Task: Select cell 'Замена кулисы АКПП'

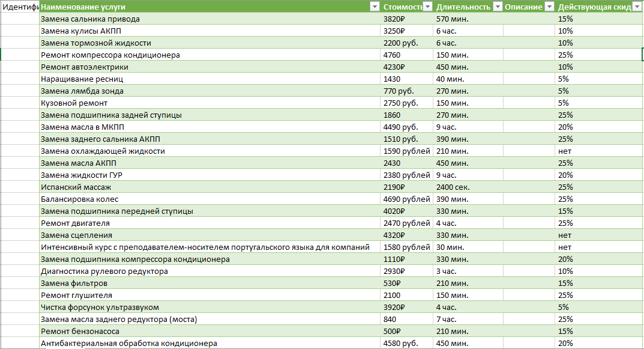Action: point(210,31)
